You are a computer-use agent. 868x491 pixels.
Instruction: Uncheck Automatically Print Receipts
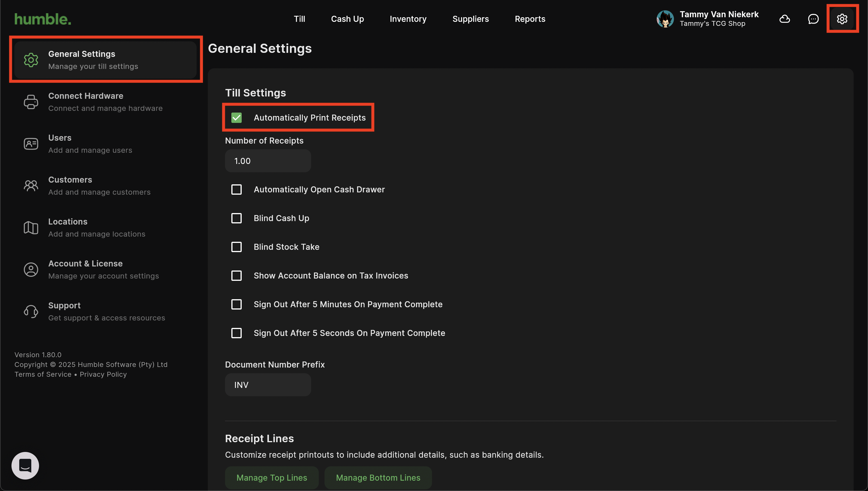[236, 118]
